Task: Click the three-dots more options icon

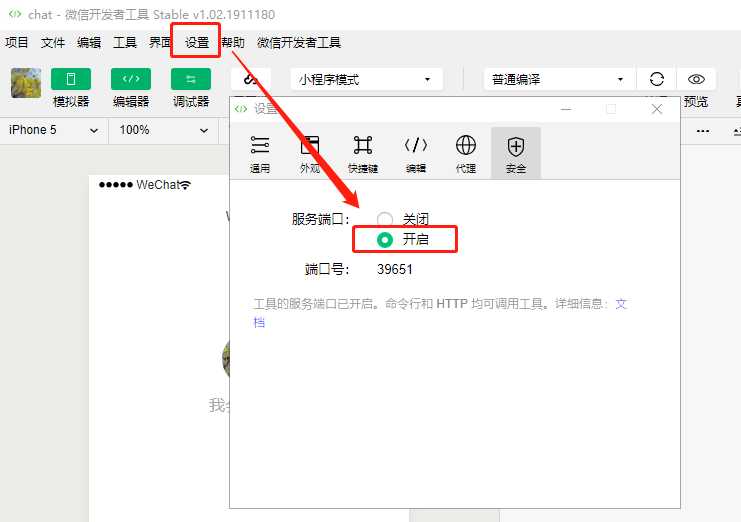Action: point(703,131)
